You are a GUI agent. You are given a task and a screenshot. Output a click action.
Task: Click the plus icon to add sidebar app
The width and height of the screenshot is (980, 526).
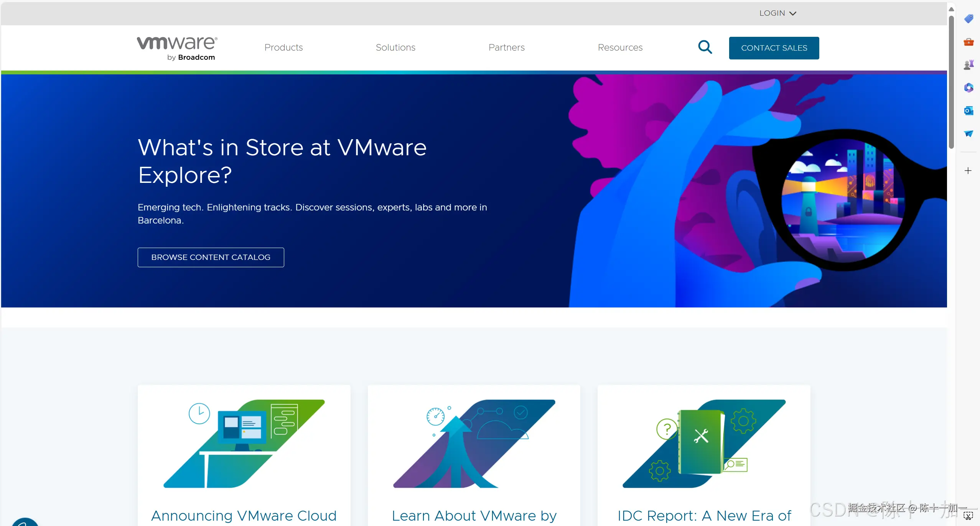968,171
